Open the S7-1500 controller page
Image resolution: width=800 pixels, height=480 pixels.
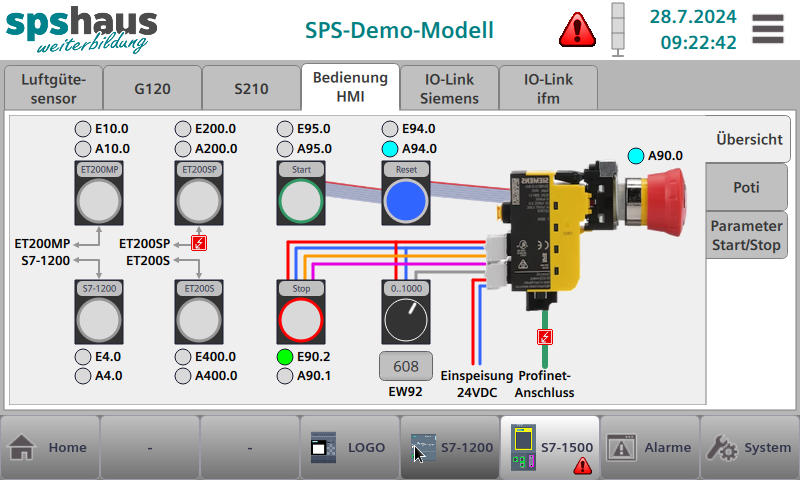pyautogui.click(x=550, y=447)
